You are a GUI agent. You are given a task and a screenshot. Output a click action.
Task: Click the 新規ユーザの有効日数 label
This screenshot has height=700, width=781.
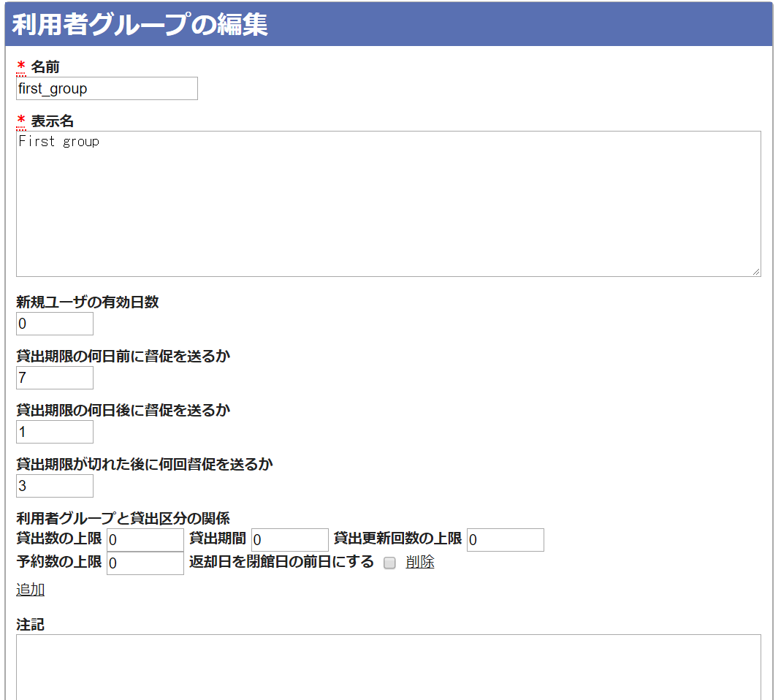[88, 302]
